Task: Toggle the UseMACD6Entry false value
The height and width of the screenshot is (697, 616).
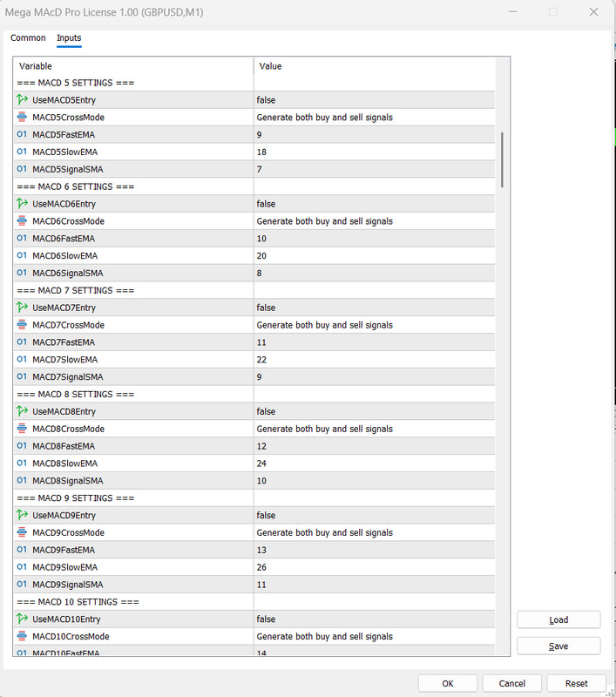Action: tap(375, 204)
